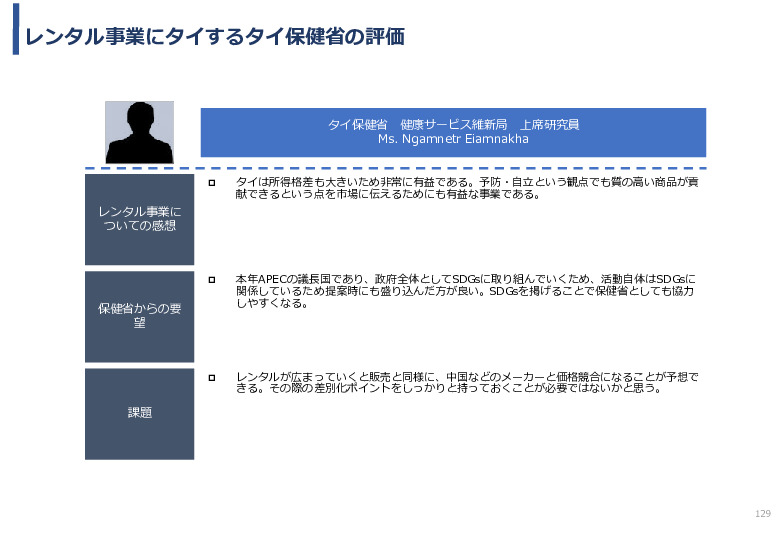Screen dimensions: 780x540
Task: Select the slide title レンタル事業にタイするタイ保健省の評価
Action: click(x=214, y=36)
